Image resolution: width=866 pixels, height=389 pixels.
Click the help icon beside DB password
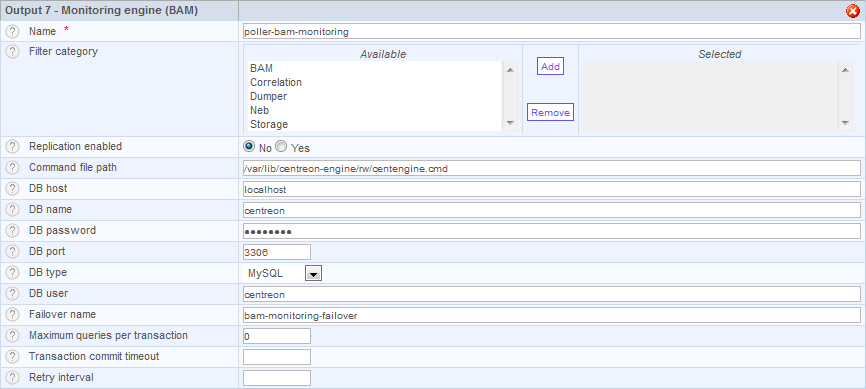[12, 231]
